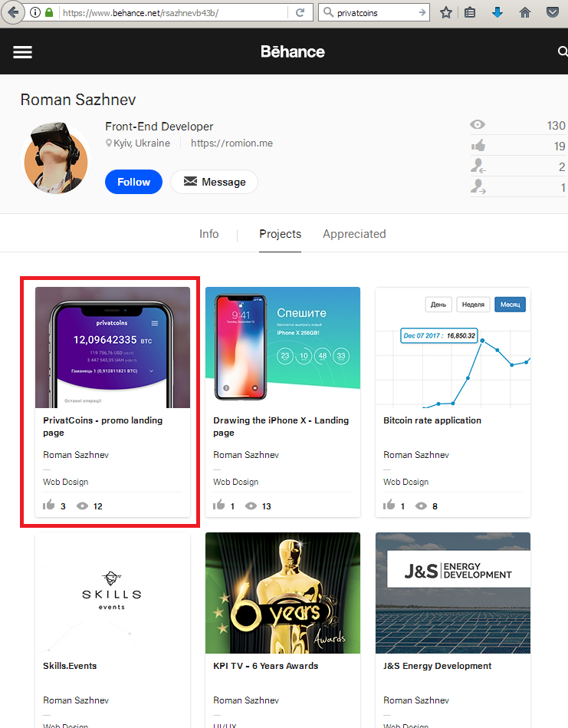Click the browser back arrow

point(13,12)
